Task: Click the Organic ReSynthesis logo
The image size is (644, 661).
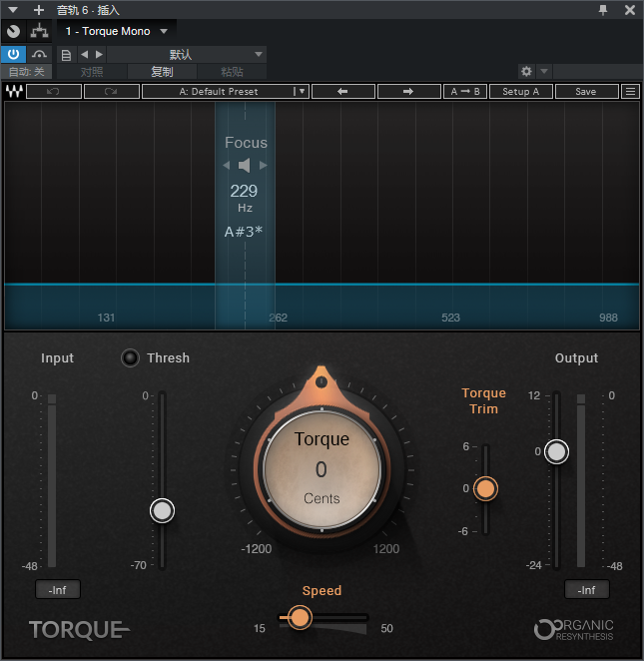Action: tap(574, 630)
